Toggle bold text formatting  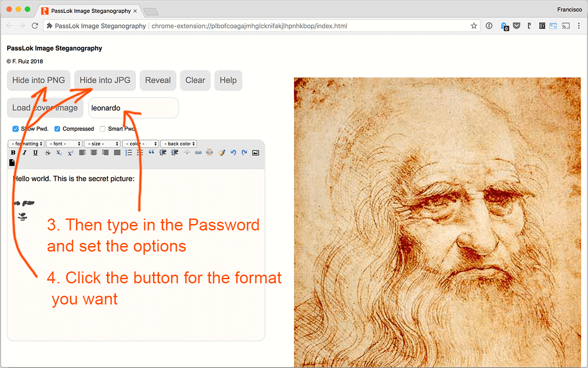[x=13, y=153]
